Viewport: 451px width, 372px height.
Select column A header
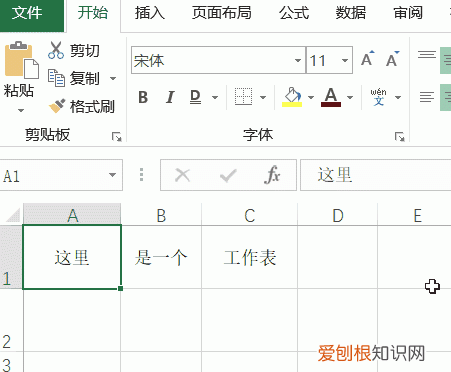pos(72,215)
